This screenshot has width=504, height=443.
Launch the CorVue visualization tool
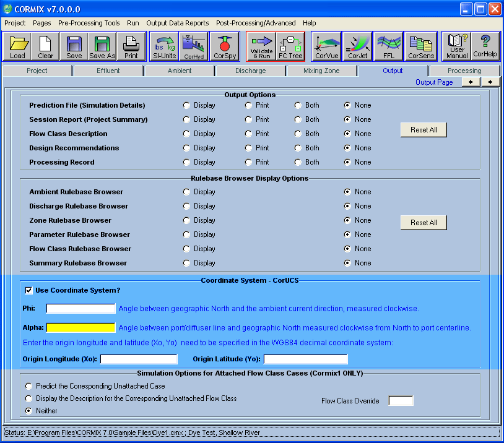326,46
